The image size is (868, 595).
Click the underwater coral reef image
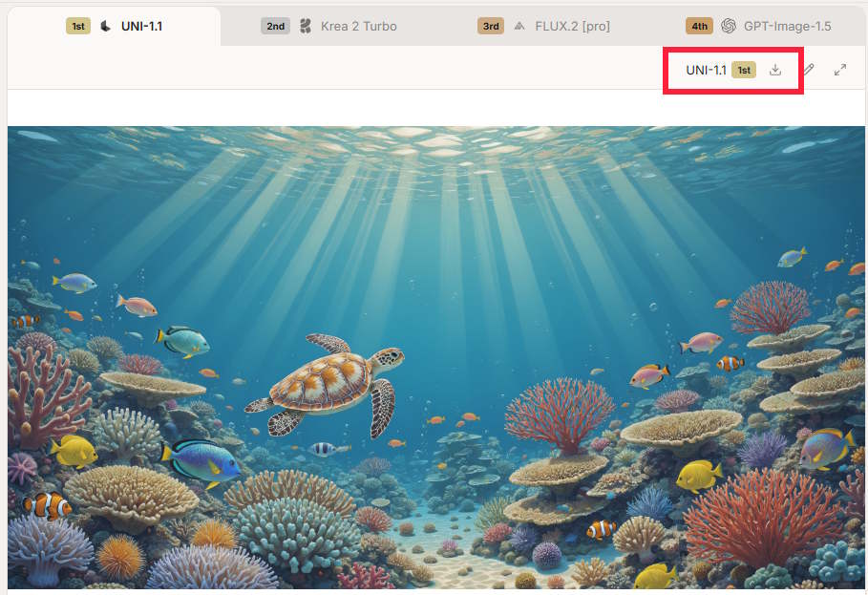(x=436, y=357)
